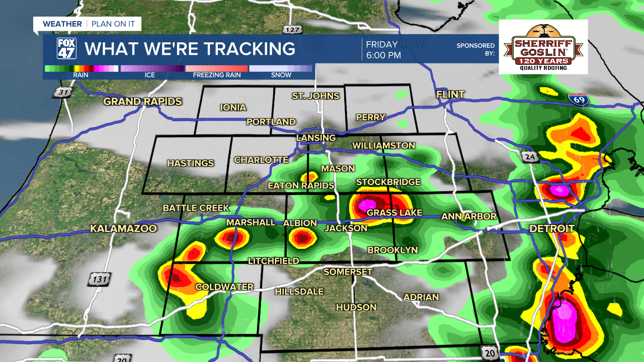Click the ST. JOHNS city label

[316, 96]
